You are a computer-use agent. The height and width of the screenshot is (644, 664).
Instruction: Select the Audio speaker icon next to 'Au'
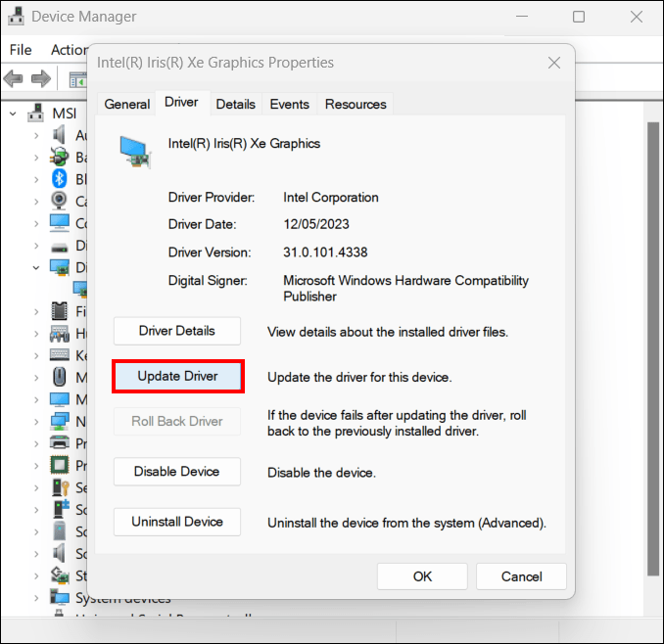(x=59, y=135)
